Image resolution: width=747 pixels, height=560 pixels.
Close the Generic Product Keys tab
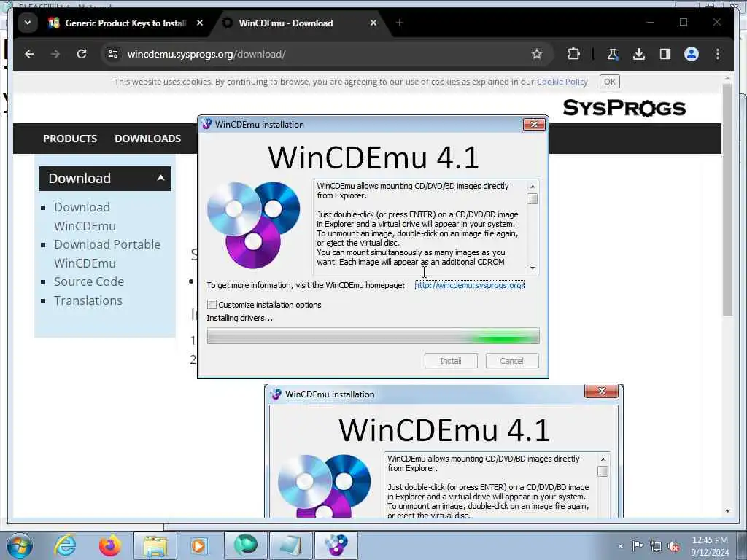(x=200, y=23)
